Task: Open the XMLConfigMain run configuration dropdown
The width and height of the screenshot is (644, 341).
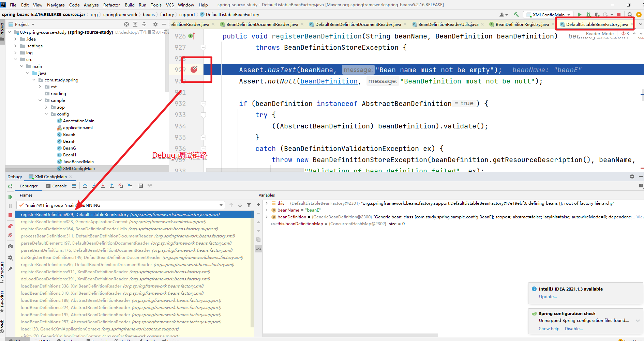Action: pos(549,15)
